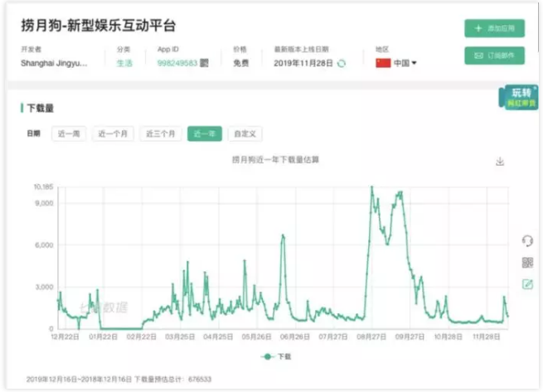Click the China flag icon
Viewport: 543px width, 392px height.
click(383, 63)
